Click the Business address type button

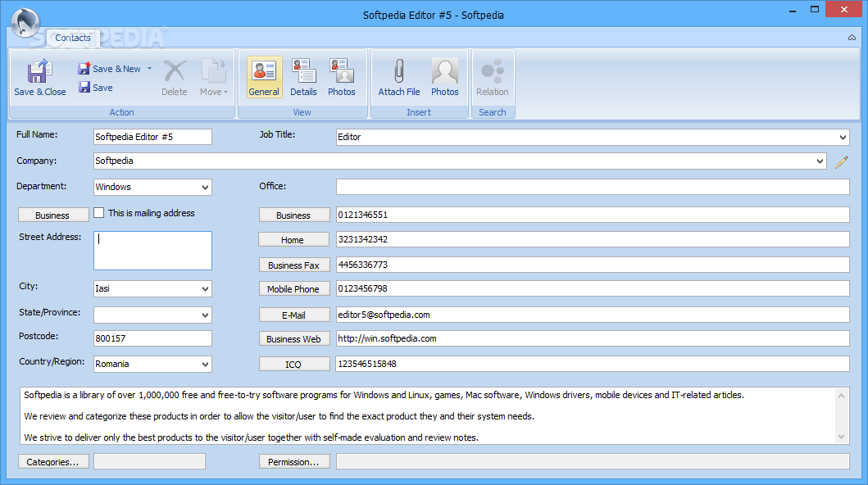pyautogui.click(x=53, y=215)
